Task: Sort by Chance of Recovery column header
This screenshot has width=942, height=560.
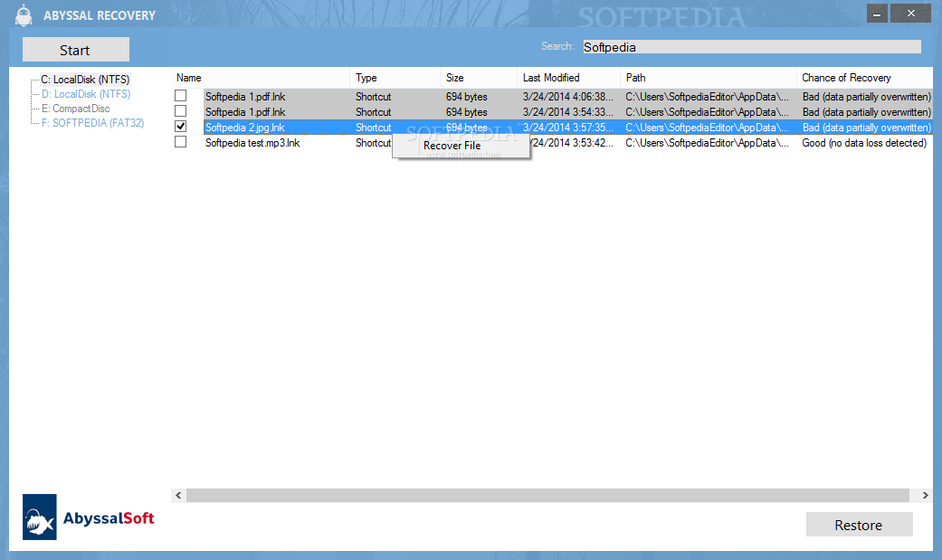Action: pos(864,78)
